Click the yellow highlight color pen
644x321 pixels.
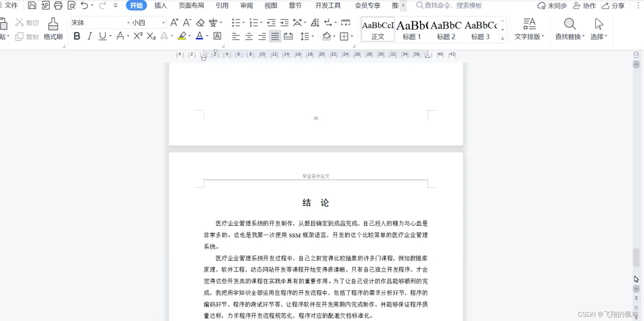182,36
